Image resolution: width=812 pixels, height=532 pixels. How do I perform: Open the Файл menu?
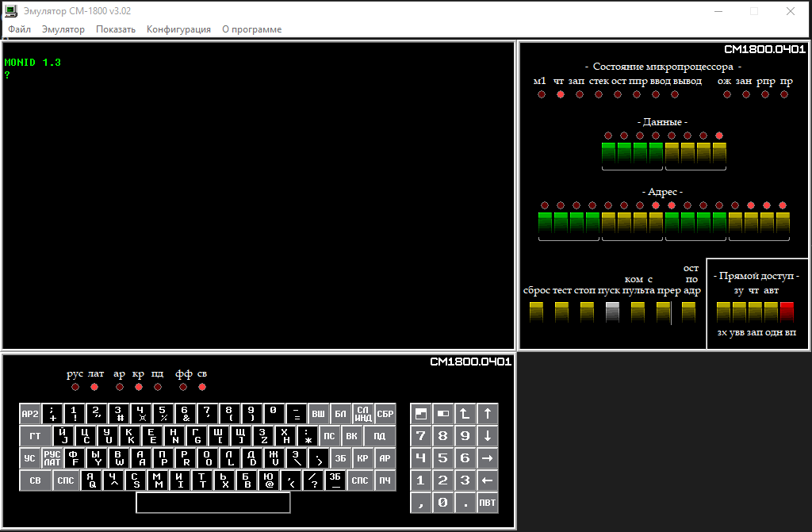pyautogui.click(x=20, y=29)
